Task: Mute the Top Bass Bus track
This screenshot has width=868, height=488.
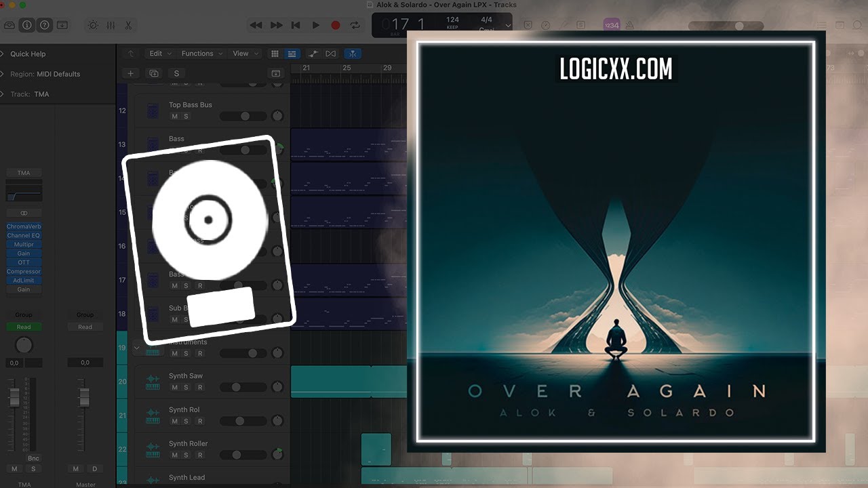Action: 174,117
